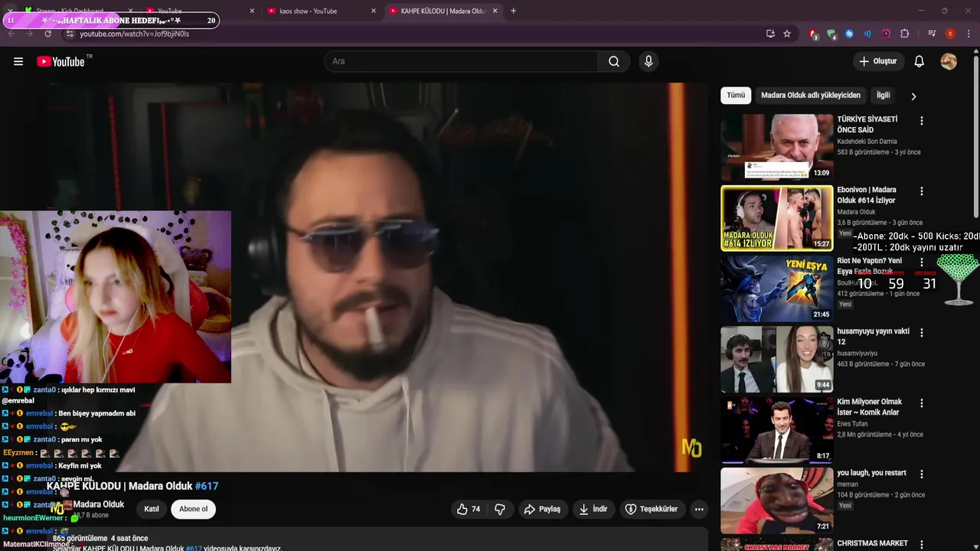Viewport: 980px width, 551px height.
Task: Select the Tümü filter chip
Action: (x=736, y=95)
